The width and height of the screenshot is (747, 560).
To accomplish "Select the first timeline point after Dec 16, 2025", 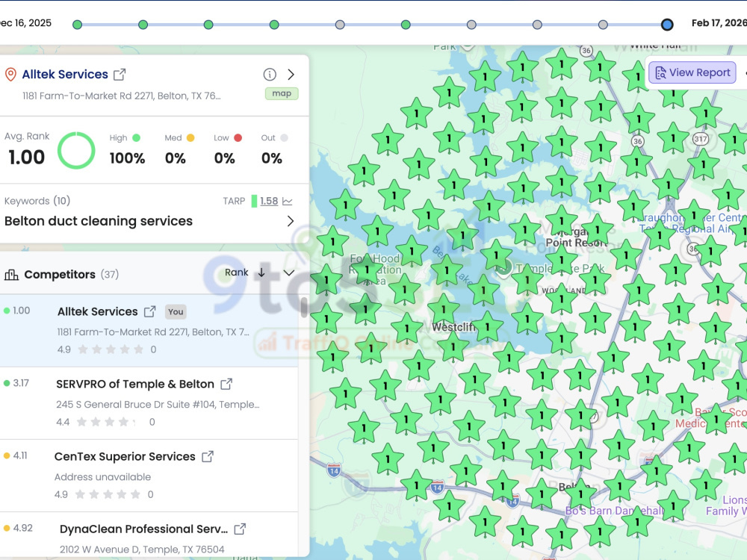I will coord(77,25).
